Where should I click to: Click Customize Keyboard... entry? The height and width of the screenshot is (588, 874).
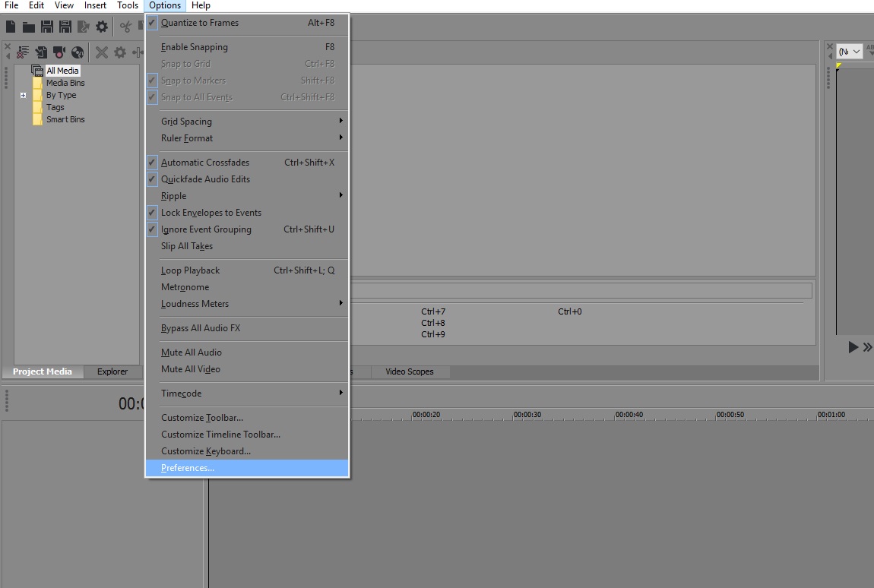click(205, 451)
